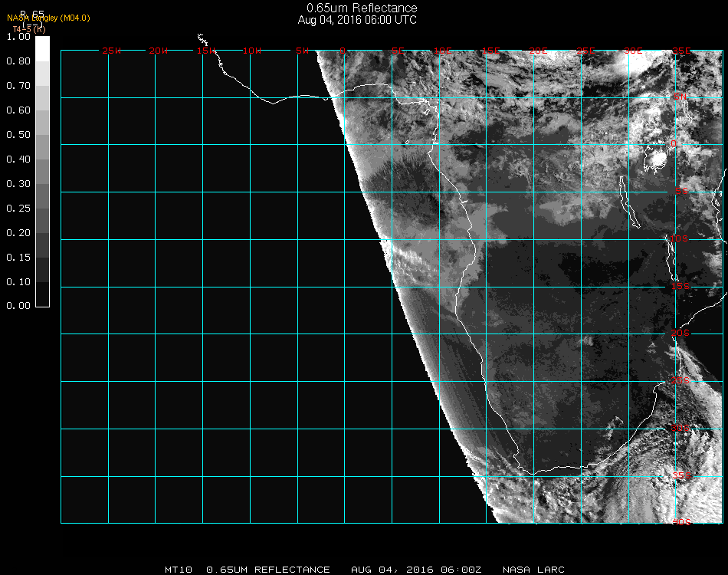The height and width of the screenshot is (575, 728).
Task: Select the footer "NASA LARC" credit
Action: (x=534, y=570)
